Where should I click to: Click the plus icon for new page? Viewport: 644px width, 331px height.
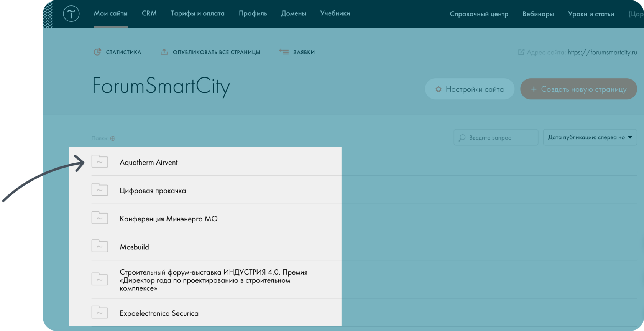click(534, 89)
